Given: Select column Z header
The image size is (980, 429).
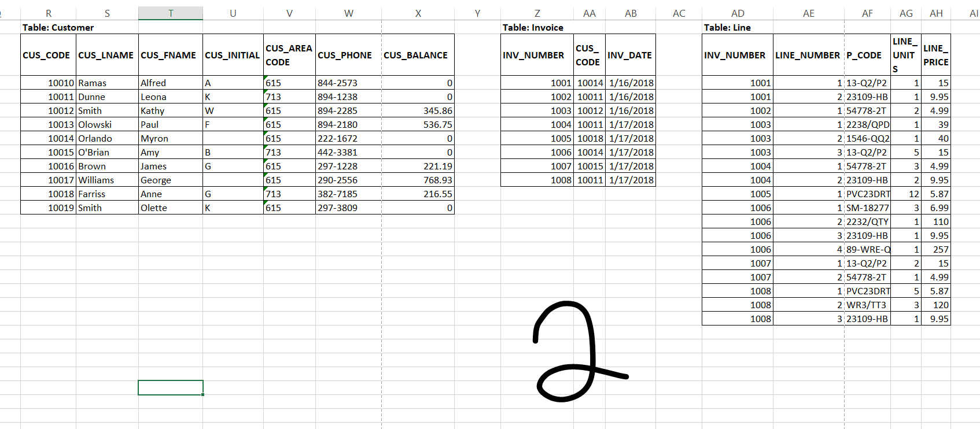Looking at the screenshot, I should point(537,13).
